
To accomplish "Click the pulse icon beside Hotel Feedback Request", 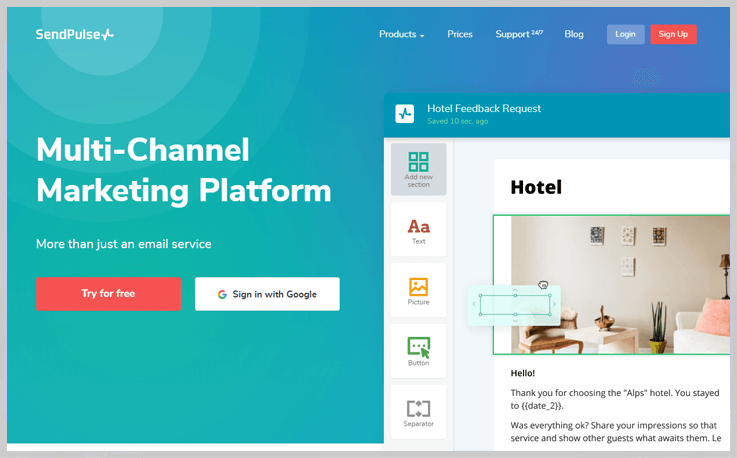I will pos(405,114).
